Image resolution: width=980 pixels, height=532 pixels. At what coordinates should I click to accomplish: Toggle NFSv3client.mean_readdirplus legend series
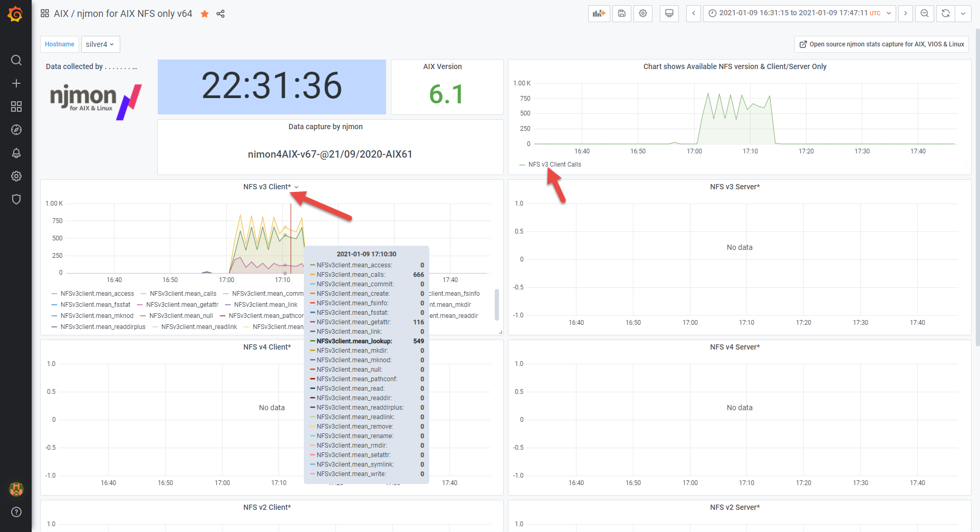click(103, 327)
